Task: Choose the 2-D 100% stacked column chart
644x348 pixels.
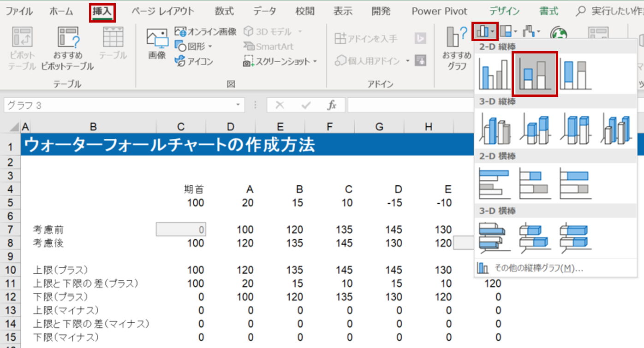Action: 575,74
